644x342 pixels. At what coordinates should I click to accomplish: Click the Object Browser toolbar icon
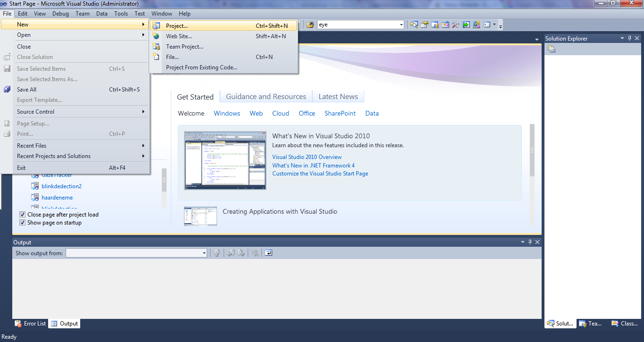coord(435,24)
